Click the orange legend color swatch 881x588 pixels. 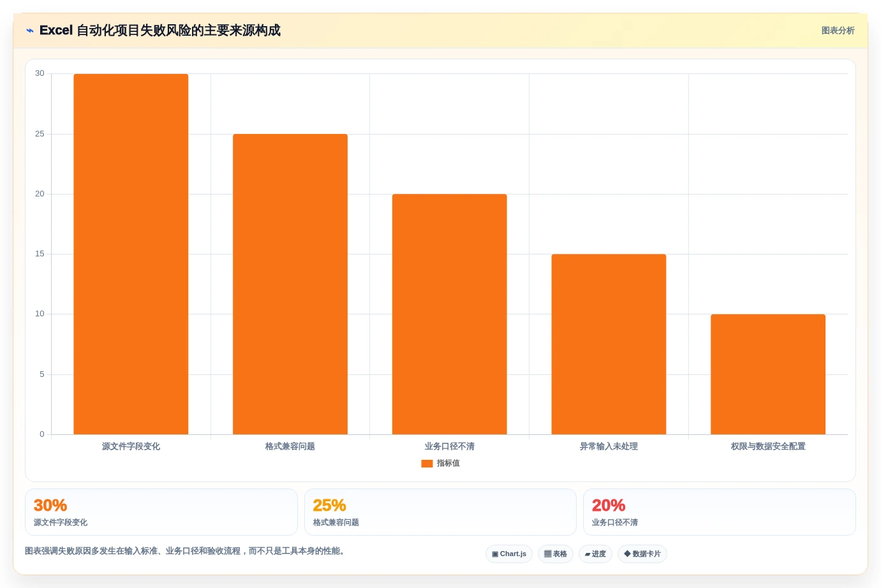click(427, 464)
